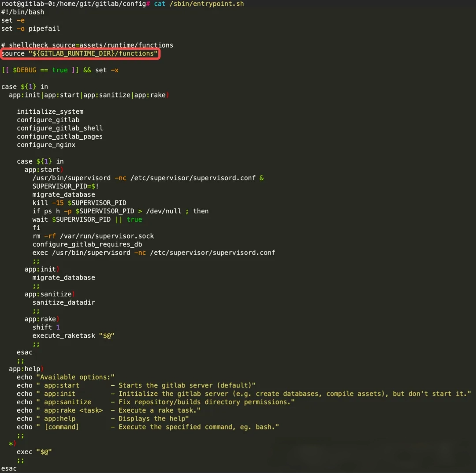
Task: Click the execute_raketask "$@" line
Action: (73, 336)
